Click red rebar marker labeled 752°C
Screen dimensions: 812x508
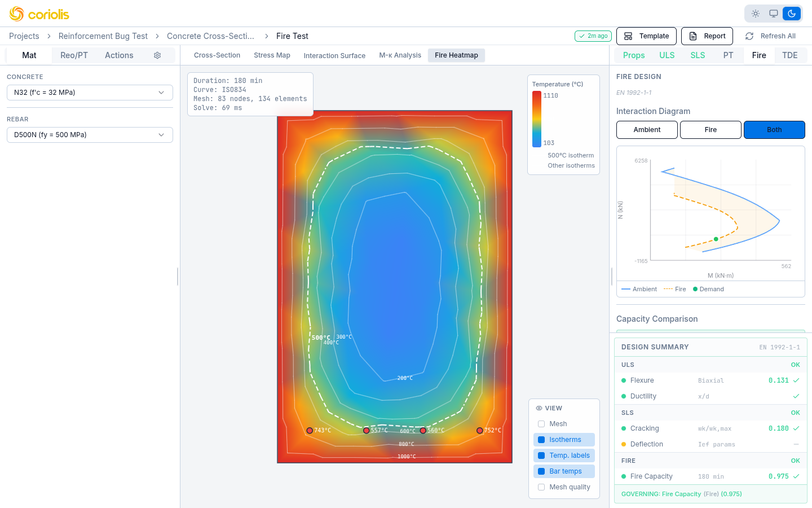tap(480, 431)
